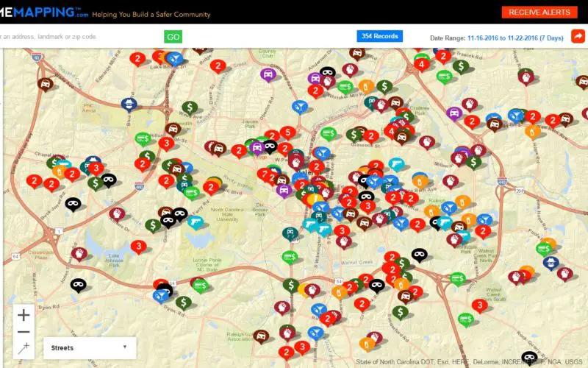Click the RECEIVE ALERTS button
The image size is (588, 368).
pyautogui.click(x=539, y=12)
